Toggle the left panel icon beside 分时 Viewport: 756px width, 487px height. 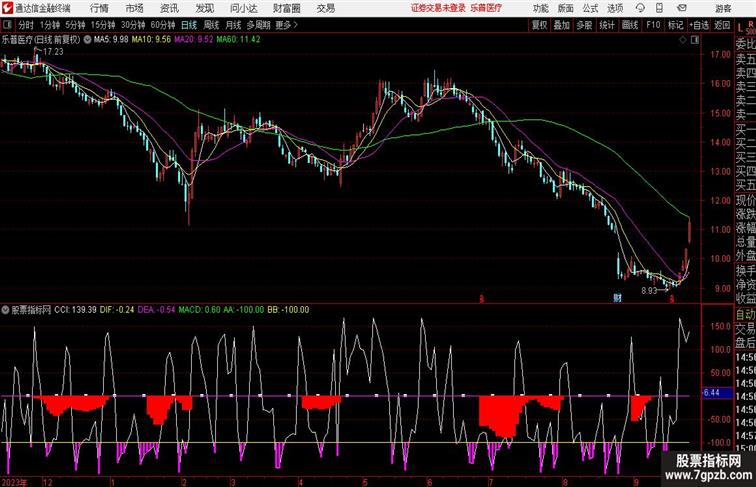[x=7, y=25]
